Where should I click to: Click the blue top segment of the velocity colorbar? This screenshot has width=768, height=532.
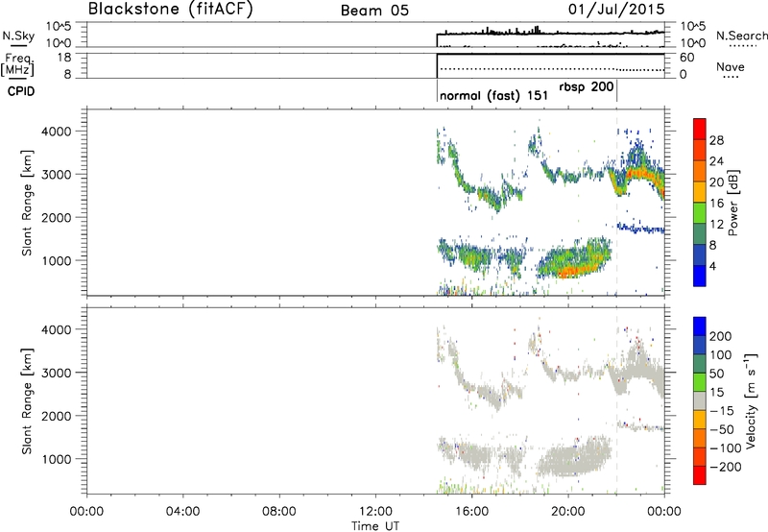point(700,326)
